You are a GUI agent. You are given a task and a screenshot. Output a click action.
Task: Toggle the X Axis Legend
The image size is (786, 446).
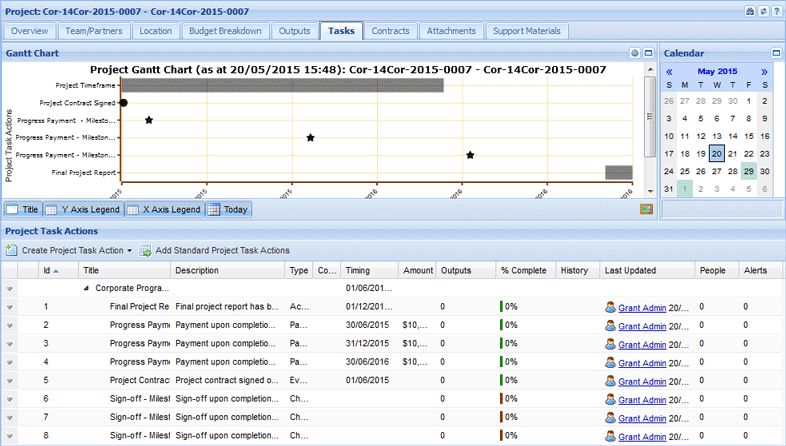[164, 210]
